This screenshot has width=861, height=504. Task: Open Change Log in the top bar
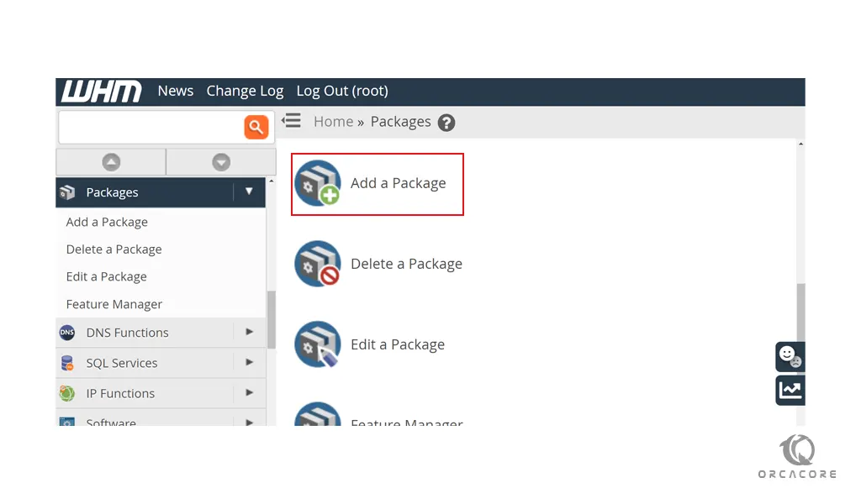245,91
